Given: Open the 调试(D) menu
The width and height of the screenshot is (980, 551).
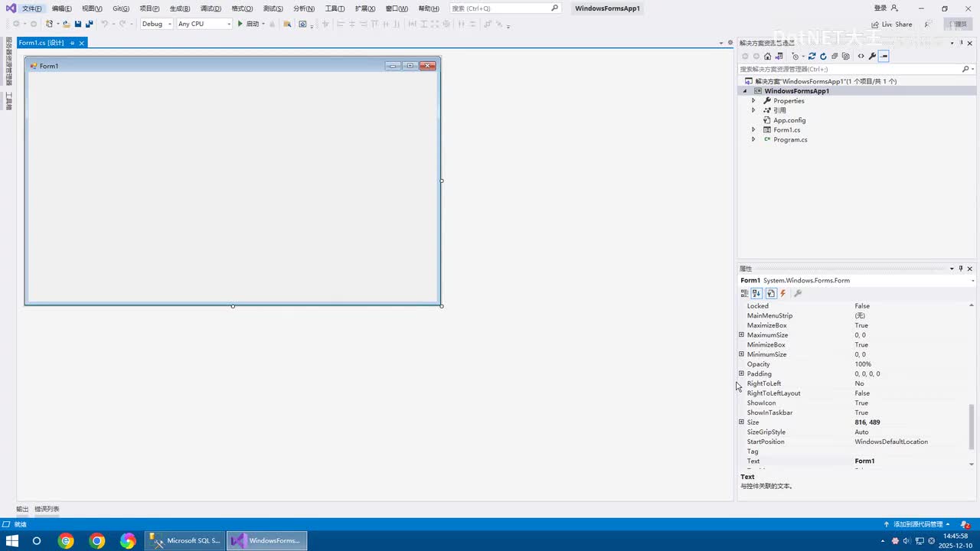Looking at the screenshot, I should pyautogui.click(x=211, y=8).
